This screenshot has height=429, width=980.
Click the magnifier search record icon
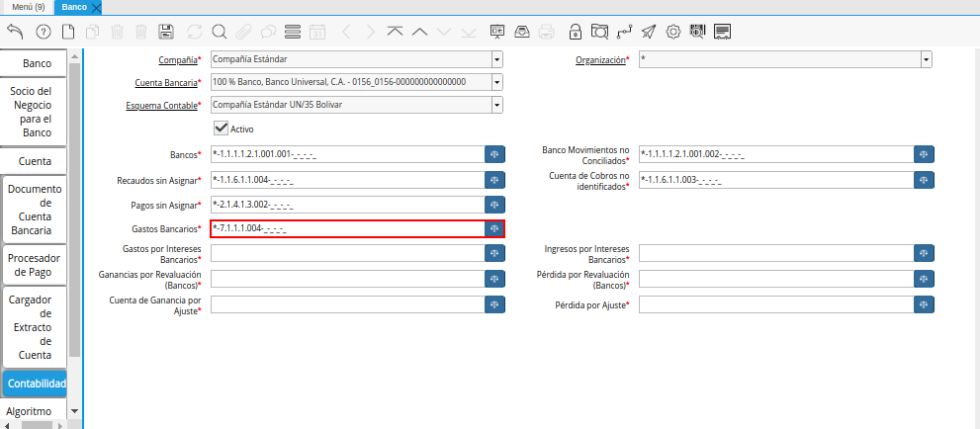pyautogui.click(x=219, y=32)
